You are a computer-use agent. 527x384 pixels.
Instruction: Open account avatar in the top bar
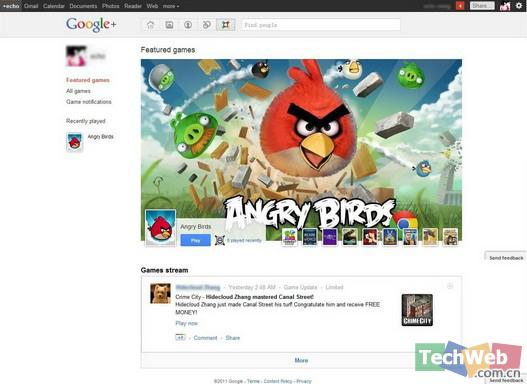pos(505,6)
